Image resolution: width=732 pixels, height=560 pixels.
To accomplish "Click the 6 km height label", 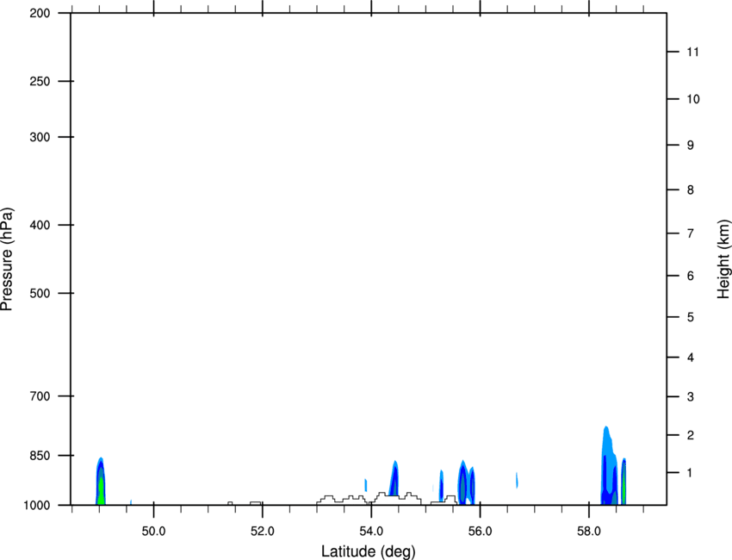I will click(x=691, y=276).
